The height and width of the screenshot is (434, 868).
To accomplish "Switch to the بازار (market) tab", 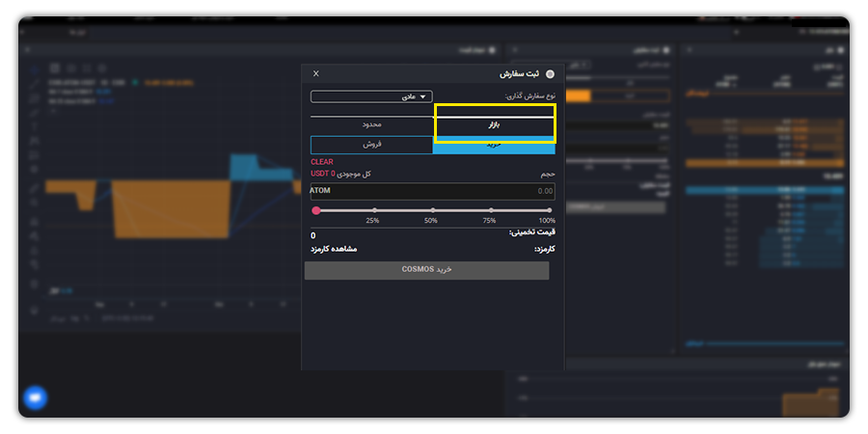I will tap(494, 125).
